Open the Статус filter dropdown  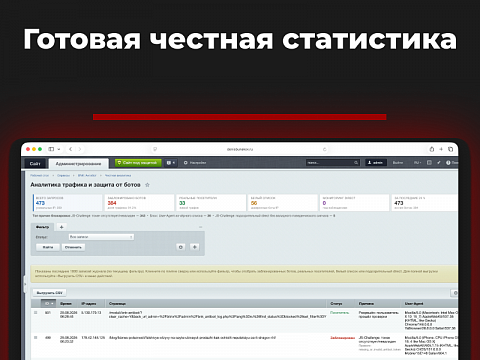point(101,237)
